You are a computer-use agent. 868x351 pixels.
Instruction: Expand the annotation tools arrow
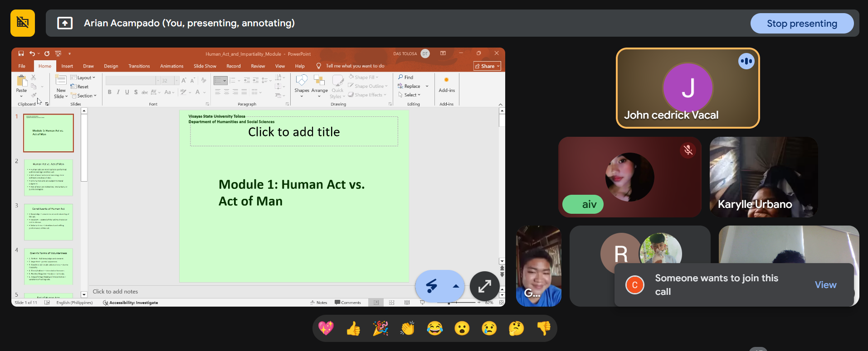point(456,286)
